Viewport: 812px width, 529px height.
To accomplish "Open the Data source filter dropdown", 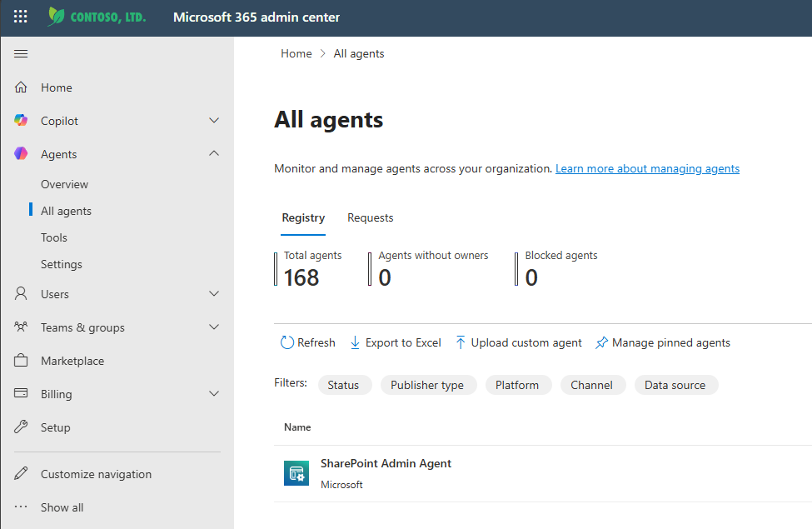I will [675, 385].
